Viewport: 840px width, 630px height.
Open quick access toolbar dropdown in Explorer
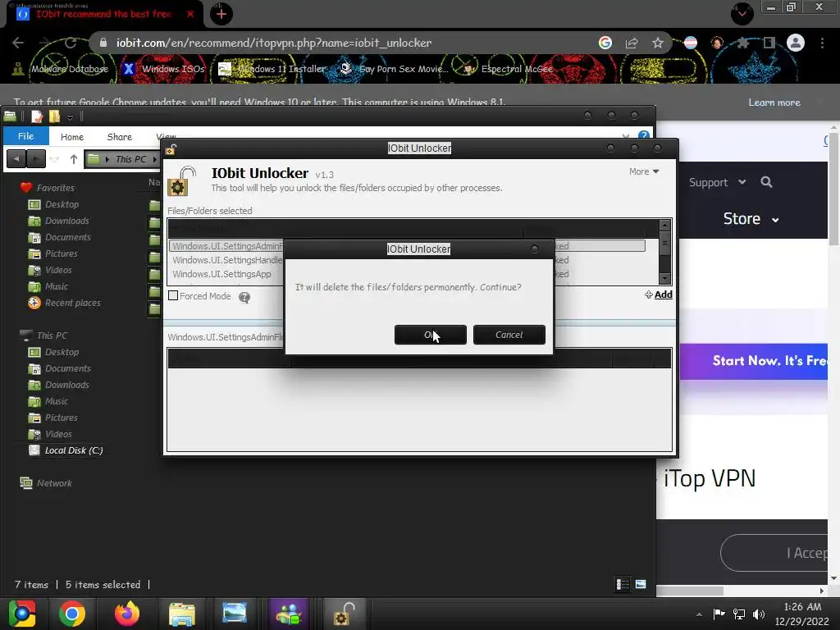pos(71,116)
